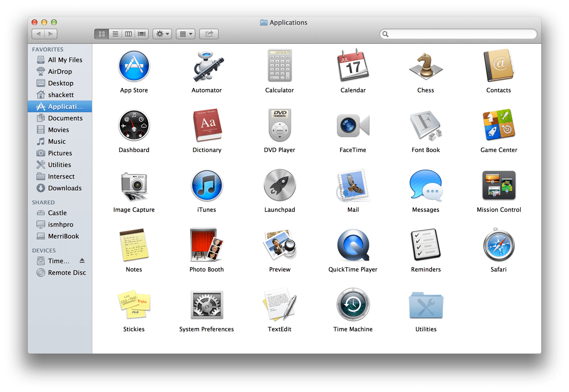Select All My Files in sidebar
This screenshot has height=392, width=569.
click(x=60, y=60)
